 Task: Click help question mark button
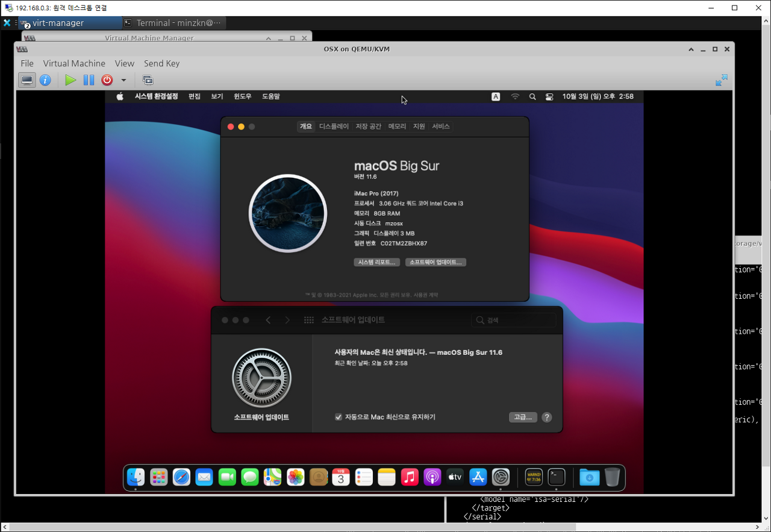[547, 417]
